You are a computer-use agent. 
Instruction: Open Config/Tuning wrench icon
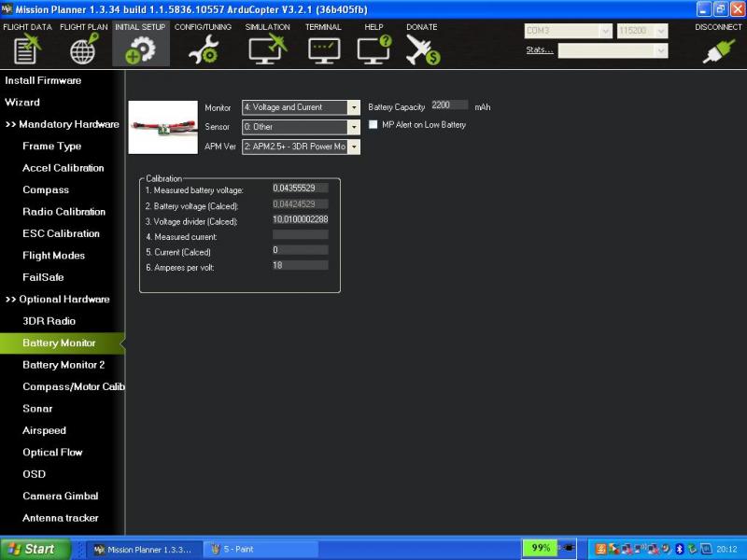(x=203, y=49)
